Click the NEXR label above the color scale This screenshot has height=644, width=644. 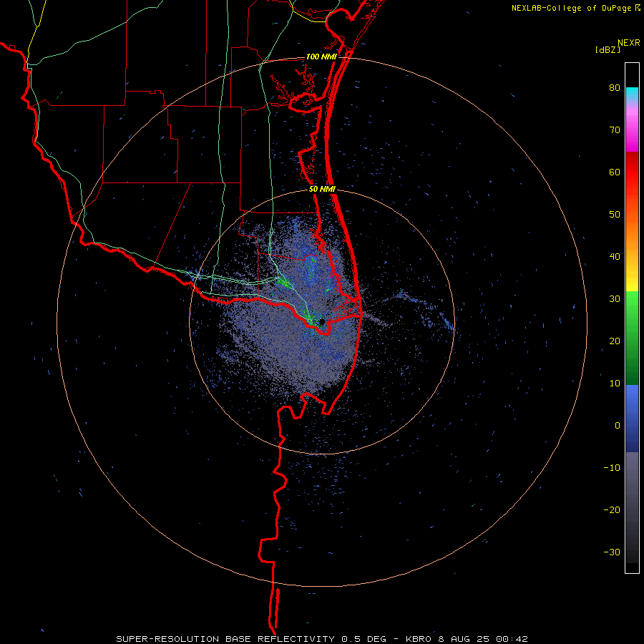pos(629,43)
